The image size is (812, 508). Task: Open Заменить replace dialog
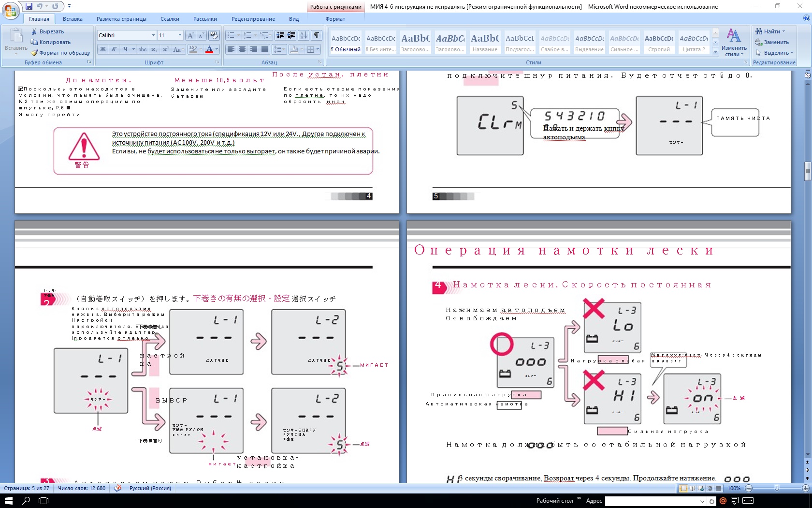coord(772,42)
